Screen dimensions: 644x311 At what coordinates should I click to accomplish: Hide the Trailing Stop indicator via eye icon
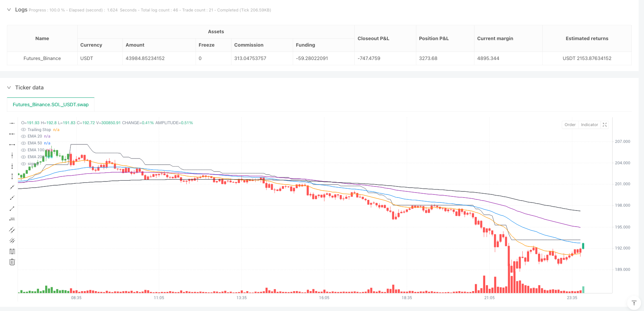[x=24, y=130]
